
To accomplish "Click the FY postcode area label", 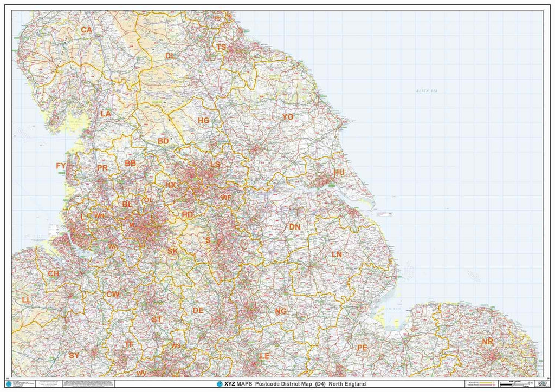I will point(61,166).
